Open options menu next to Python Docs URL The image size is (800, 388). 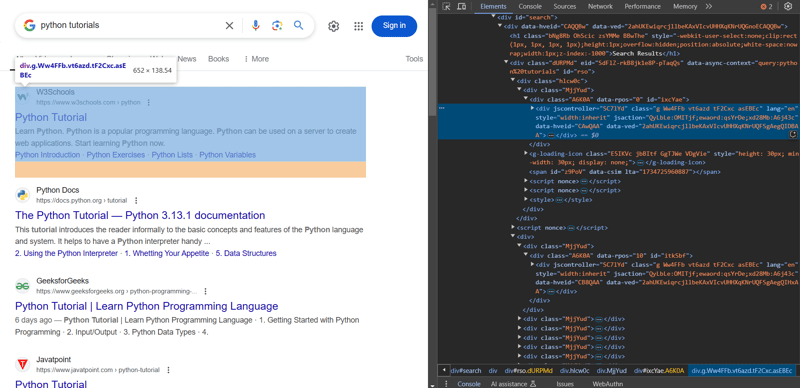pos(136,201)
